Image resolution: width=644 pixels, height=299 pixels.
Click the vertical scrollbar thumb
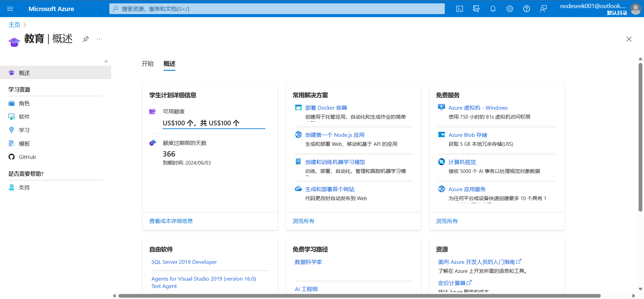(x=640, y=137)
